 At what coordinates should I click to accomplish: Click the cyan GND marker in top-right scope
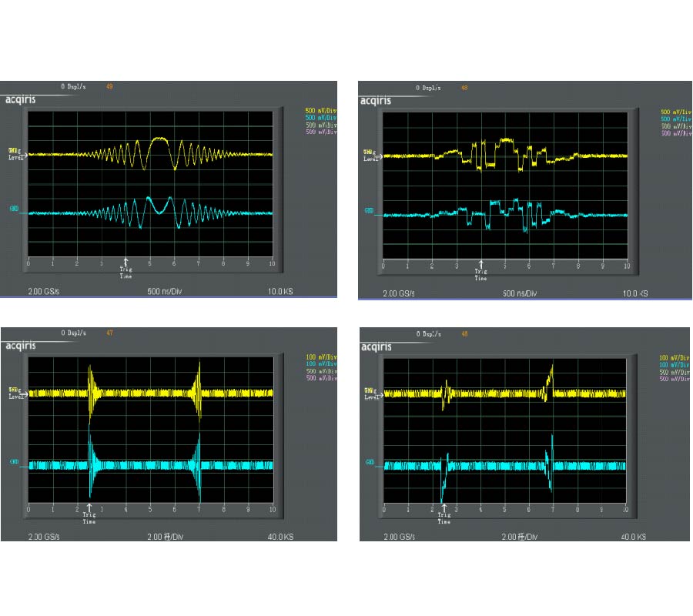pyautogui.click(x=368, y=210)
